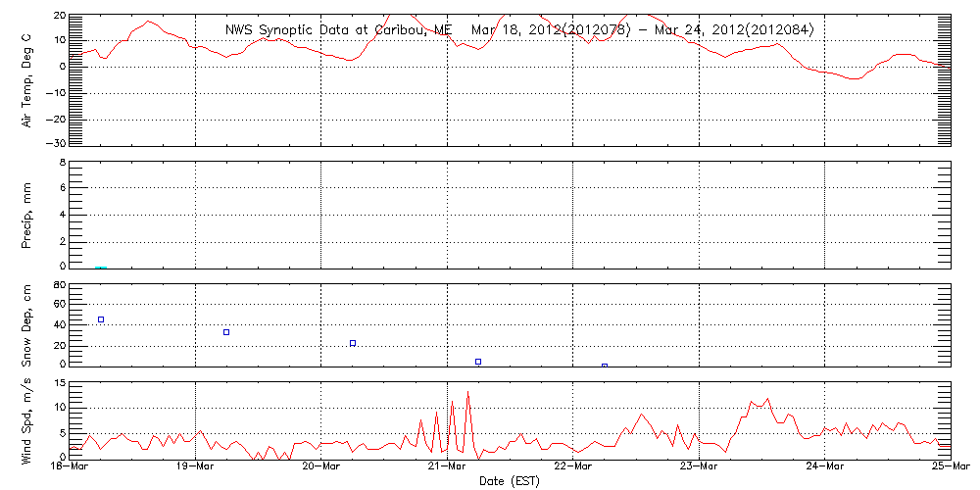Click the chart title 'NWS Synoptic Data at Caribou, ME'
The width and height of the screenshot is (980, 490).
pos(338,30)
